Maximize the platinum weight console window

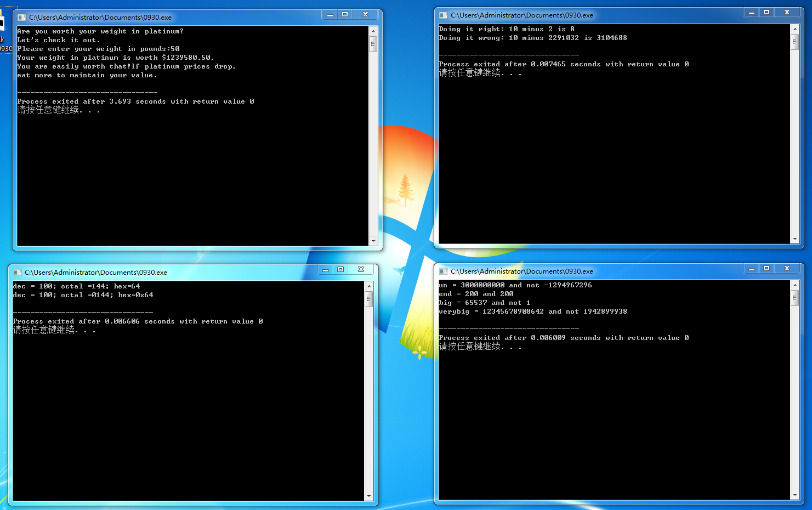click(345, 15)
